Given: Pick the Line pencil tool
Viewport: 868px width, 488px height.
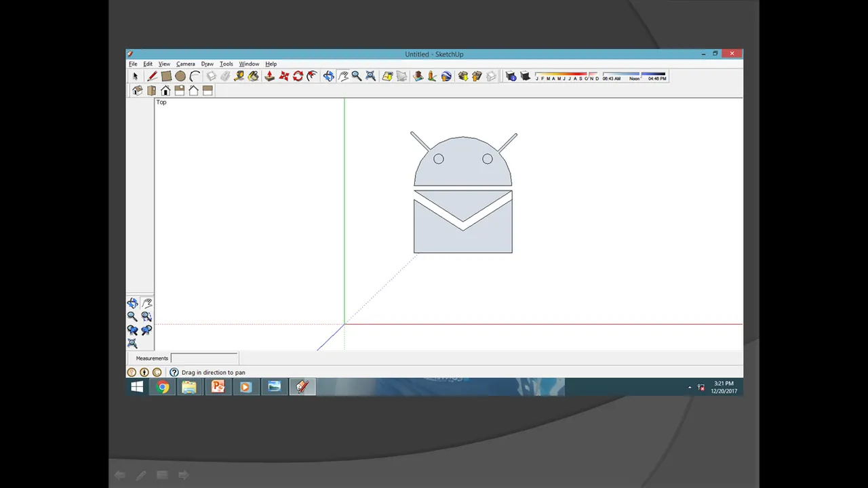Looking at the screenshot, I should coord(152,77).
